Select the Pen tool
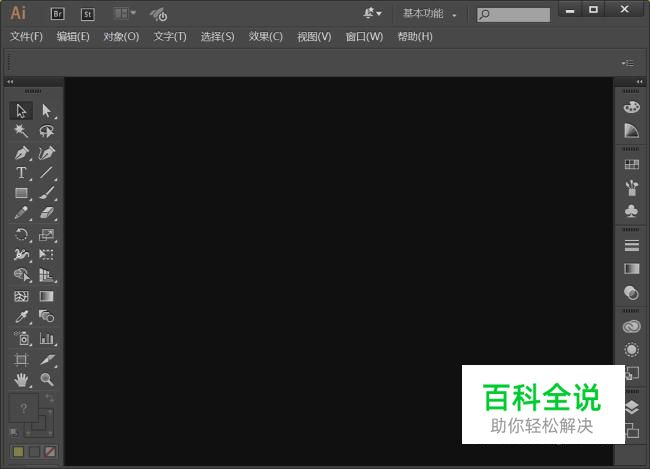The height and width of the screenshot is (469, 650). click(21, 153)
